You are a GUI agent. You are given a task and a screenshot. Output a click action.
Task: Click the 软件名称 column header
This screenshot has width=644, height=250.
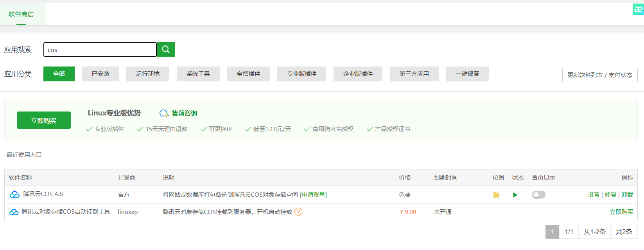pyautogui.click(x=20, y=178)
